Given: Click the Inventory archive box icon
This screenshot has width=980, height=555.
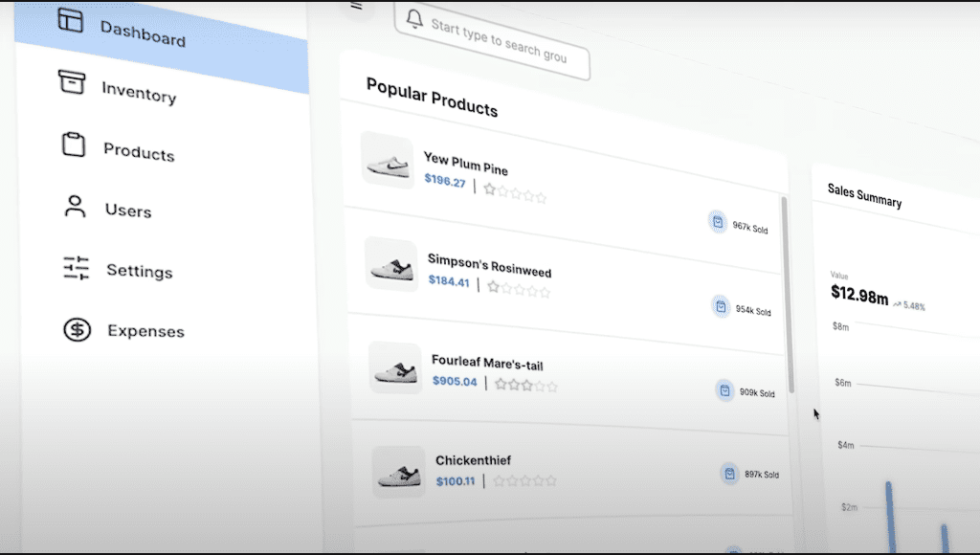Looking at the screenshot, I should (x=71, y=82).
